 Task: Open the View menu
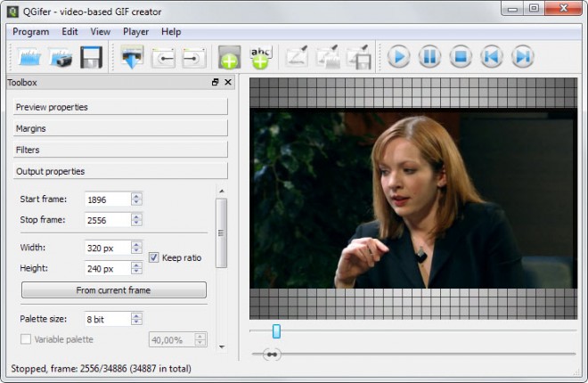point(100,32)
